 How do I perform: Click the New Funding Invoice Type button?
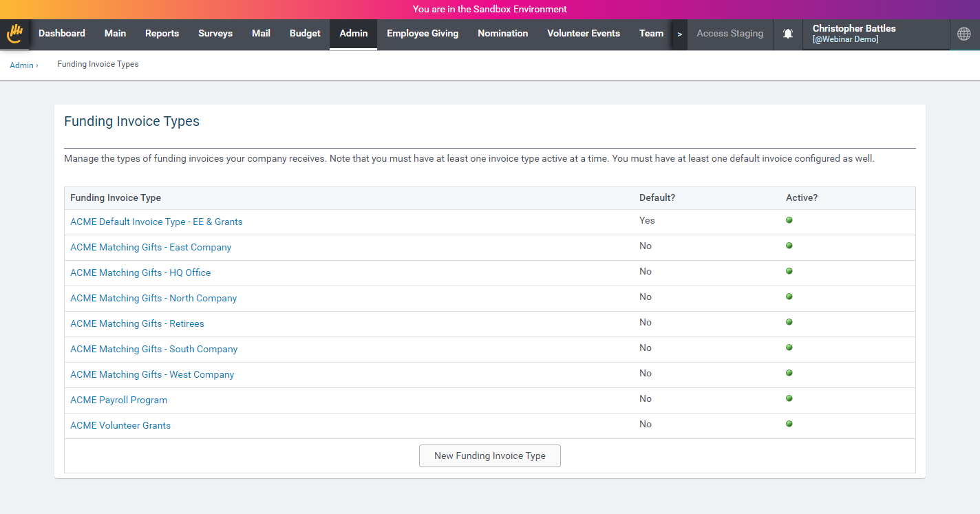pyautogui.click(x=490, y=456)
